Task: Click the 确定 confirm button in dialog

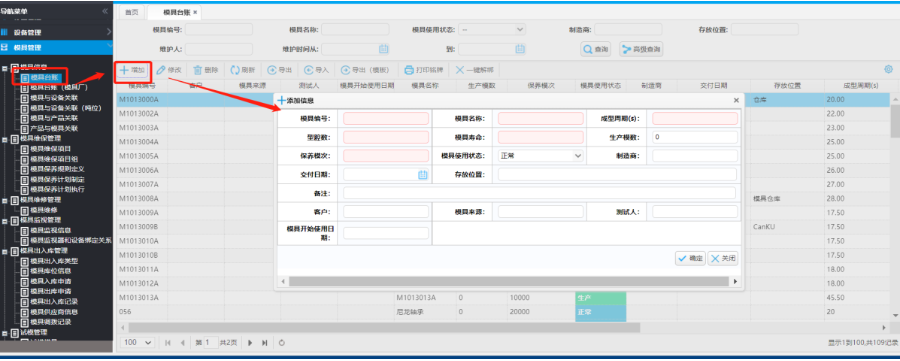Action: point(690,258)
